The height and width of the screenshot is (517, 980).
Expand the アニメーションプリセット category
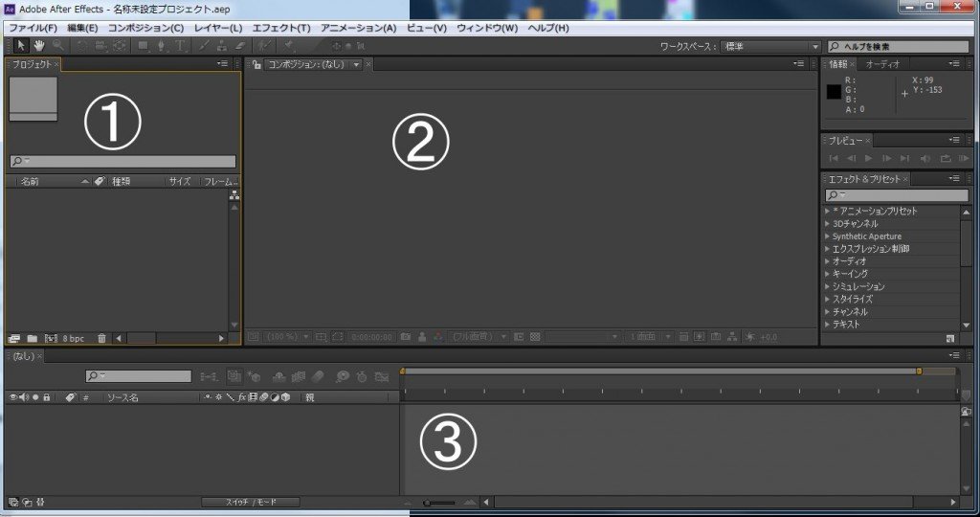click(x=828, y=212)
